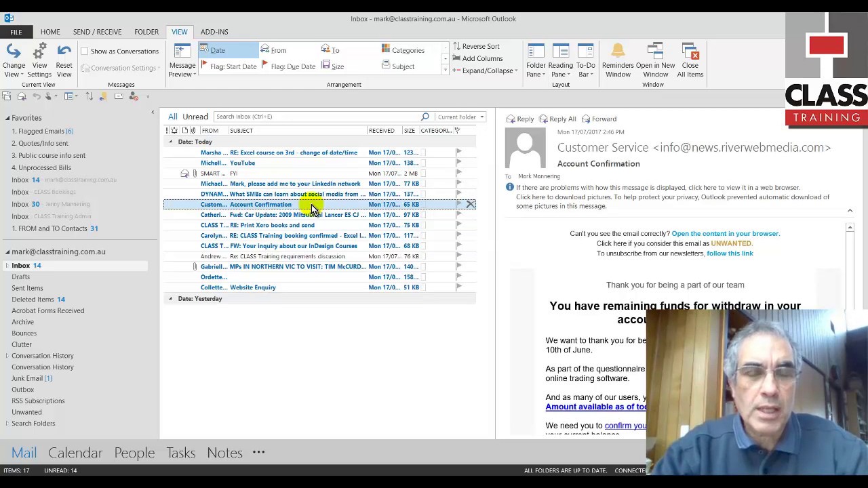Expand the Date: Yesterday group

pos(171,299)
